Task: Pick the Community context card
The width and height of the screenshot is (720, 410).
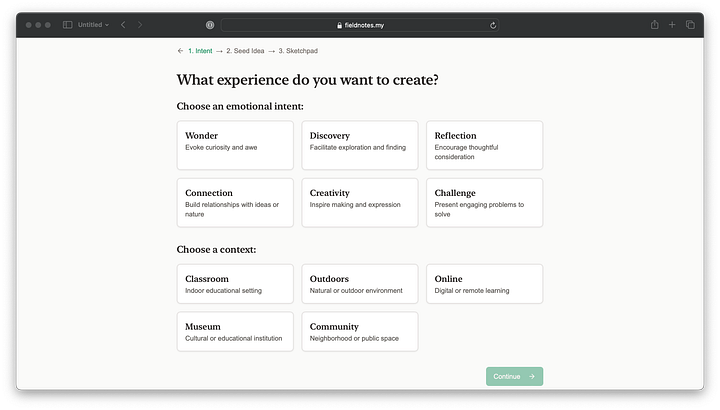Action: (x=360, y=331)
